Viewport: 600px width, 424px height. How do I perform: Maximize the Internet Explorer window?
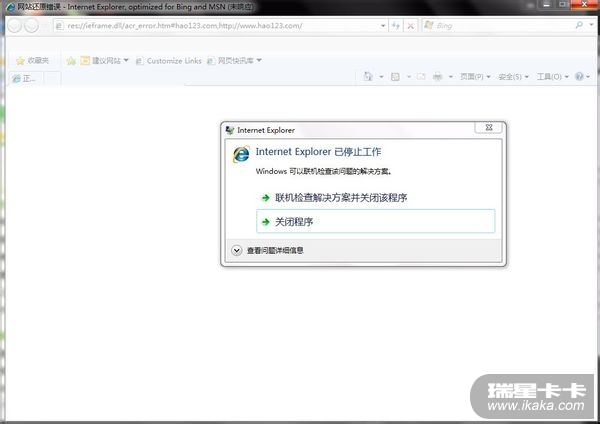562,4
